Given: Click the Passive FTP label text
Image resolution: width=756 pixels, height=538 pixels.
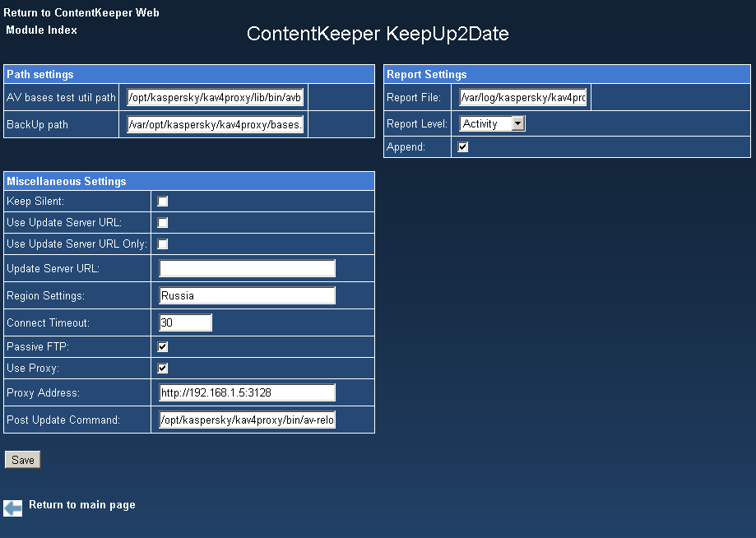Looking at the screenshot, I should click(38, 346).
